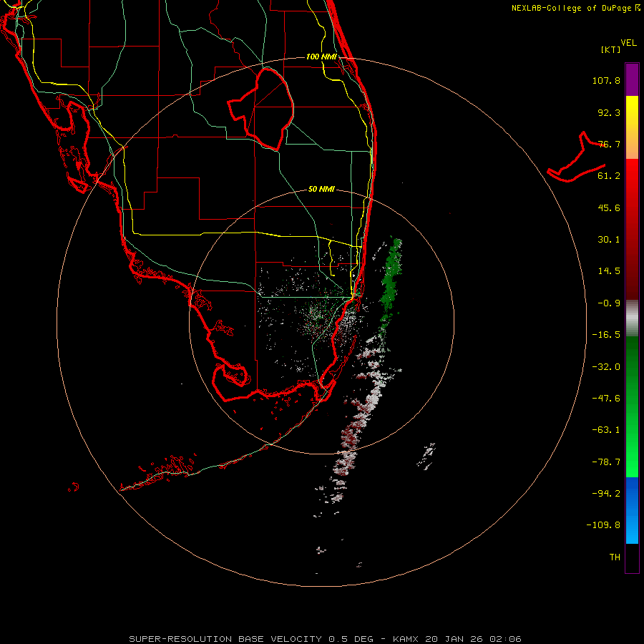Viewport: 644px width, 644px height.
Task: Select the -47.6 legend value
Action: (x=606, y=399)
